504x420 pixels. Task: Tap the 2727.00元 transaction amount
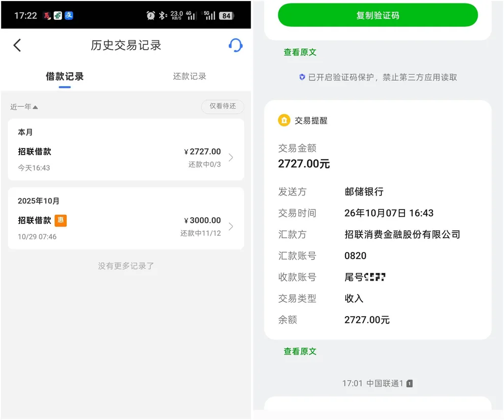[x=304, y=163]
